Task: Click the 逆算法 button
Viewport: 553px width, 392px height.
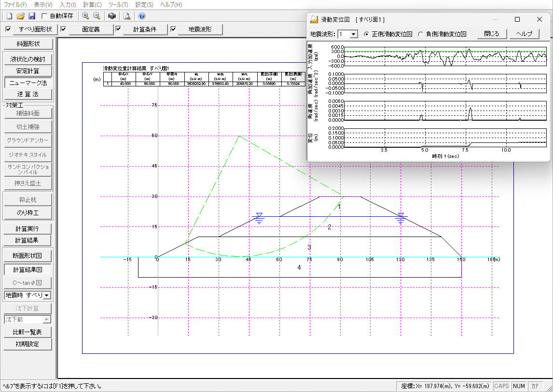Action: (28, 94)
